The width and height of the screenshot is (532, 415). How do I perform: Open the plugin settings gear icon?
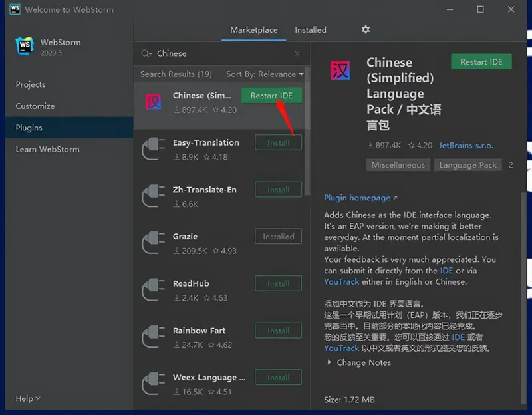pos(365,29)
